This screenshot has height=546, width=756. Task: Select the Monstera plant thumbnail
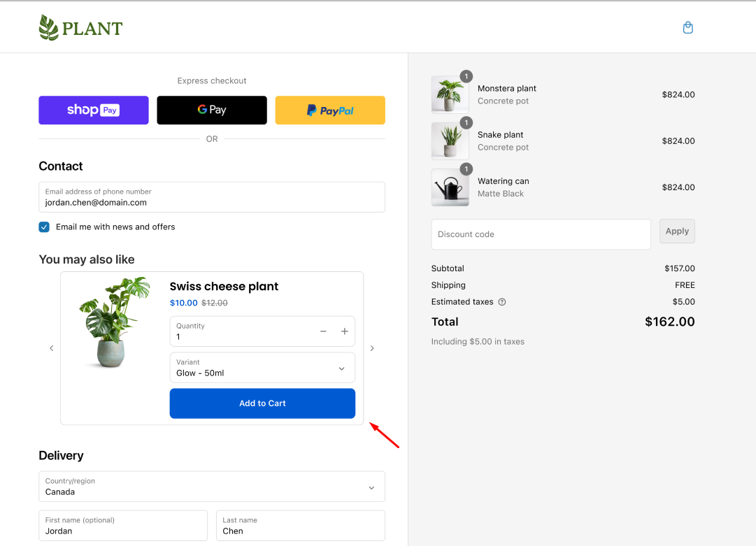pos(450,94)
